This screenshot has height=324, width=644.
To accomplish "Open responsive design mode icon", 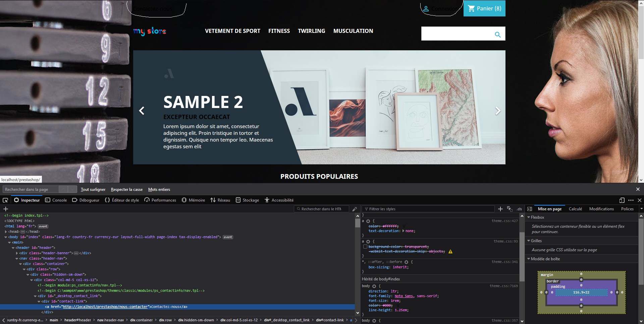I will pyautogui.click(x=622, y=200).
